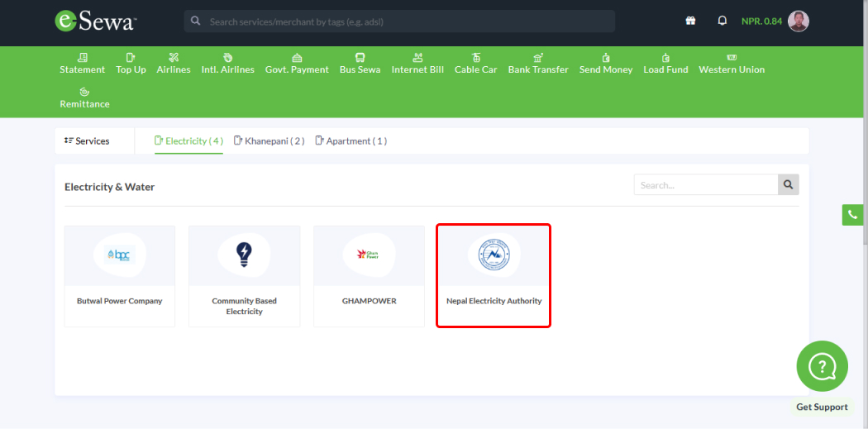Open the round help chat bubble
The height and width of the screenshot is (429, 868).
point(822,366)
